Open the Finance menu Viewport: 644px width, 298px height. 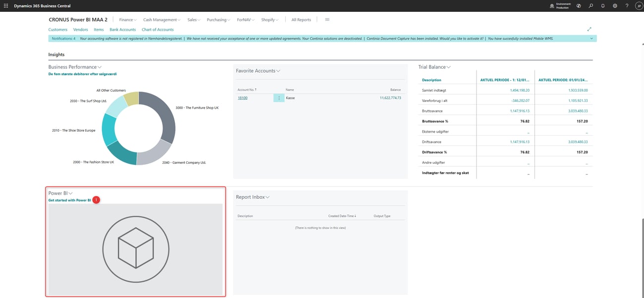coord(128,20)
